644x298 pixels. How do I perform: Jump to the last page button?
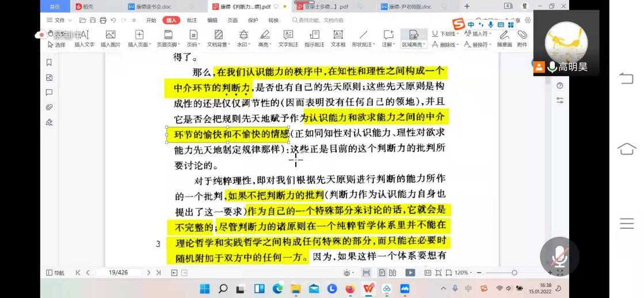coord(158,273)
